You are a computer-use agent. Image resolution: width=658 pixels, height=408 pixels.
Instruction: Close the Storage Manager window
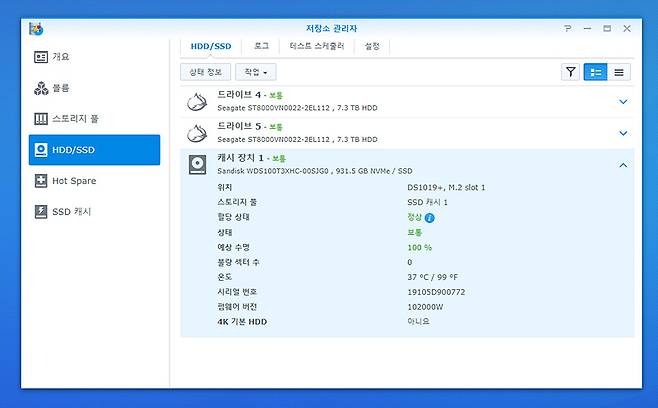point(627,29)
